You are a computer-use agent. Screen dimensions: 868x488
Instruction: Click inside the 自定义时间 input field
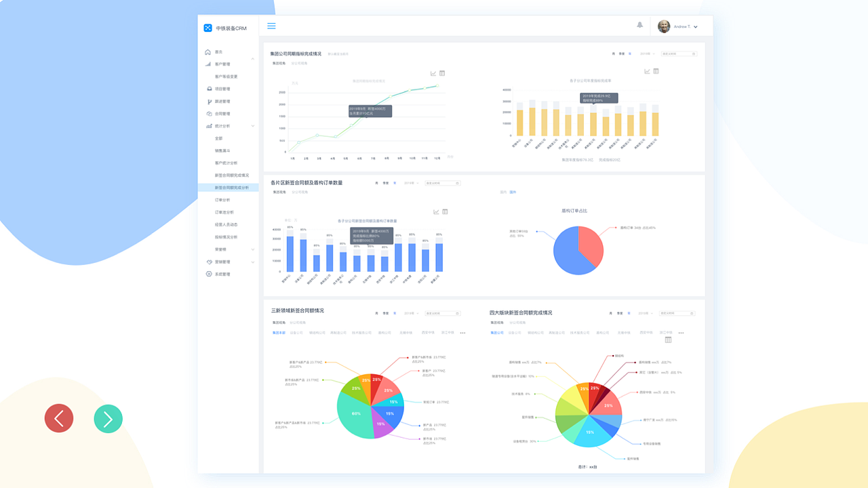(x=675, y=54)
